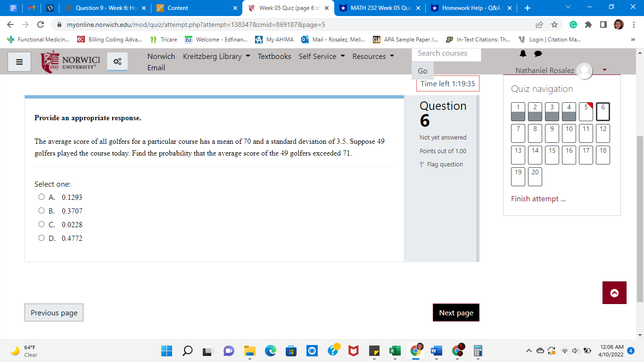The image size is (644, 362).
Task: Share this page icon in address bar
Action: click(x=539, y=25)
